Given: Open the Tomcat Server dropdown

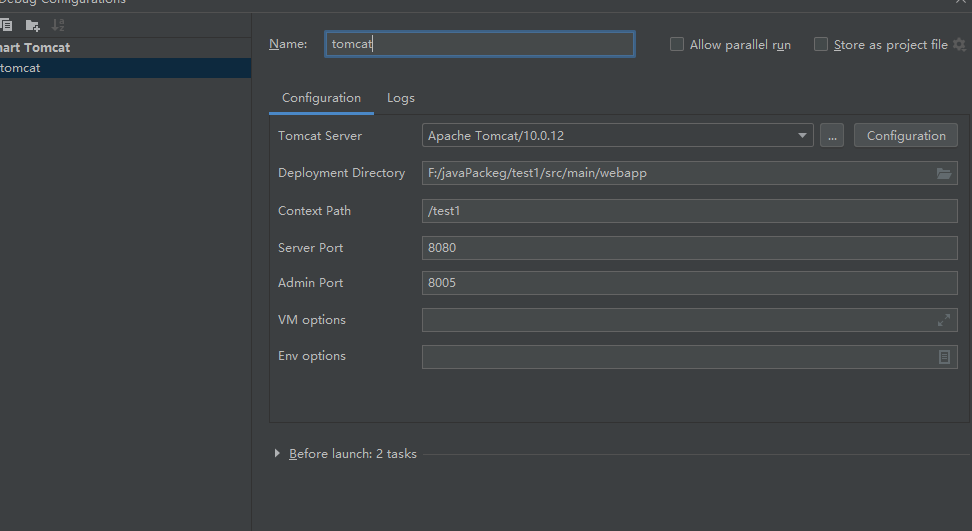Looking at the screenshot, I should pyautogui.click(x=803, y=136).
